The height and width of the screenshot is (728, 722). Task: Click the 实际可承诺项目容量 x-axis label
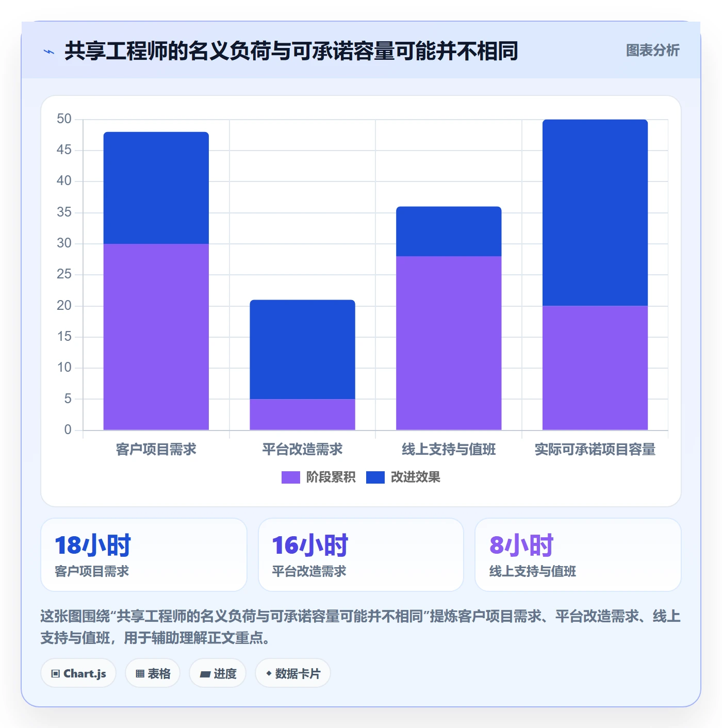click(595, 450)
